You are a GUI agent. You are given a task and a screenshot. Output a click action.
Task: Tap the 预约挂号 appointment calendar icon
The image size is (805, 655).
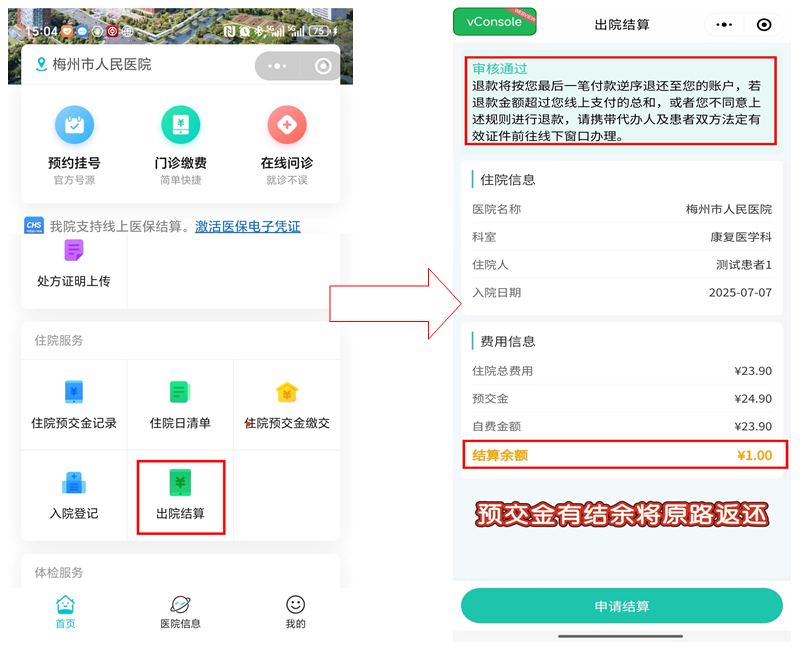click(x=74, y=126)
